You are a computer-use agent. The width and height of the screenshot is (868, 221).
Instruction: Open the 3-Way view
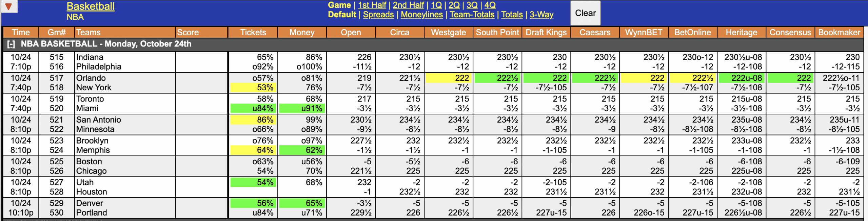(x=541, y=15)
